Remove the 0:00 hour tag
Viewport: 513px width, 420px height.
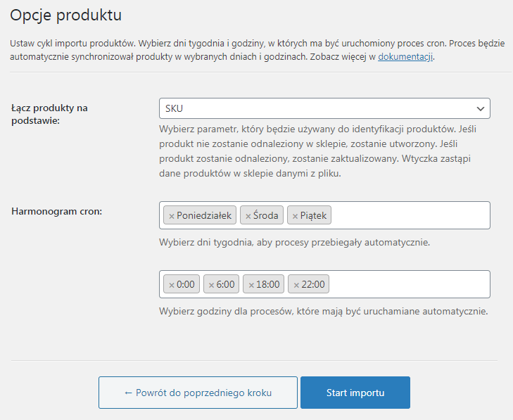coord(171,285)
